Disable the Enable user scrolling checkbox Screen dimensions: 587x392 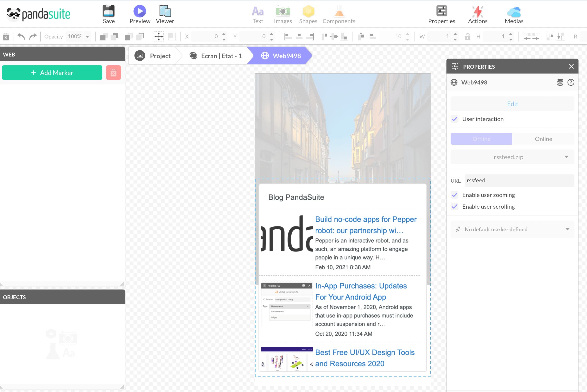pos(455,207)
